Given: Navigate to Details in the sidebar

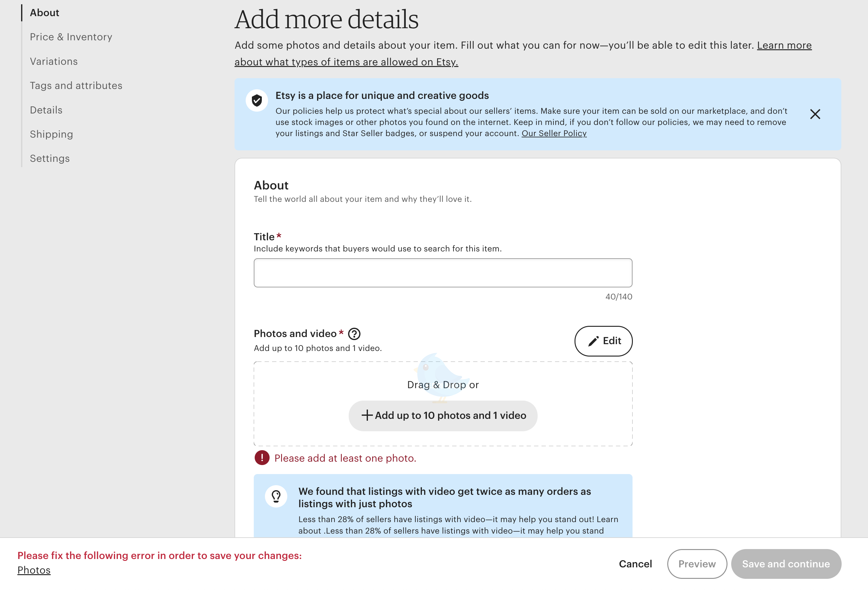Looking at the screenshot, I should click(x=46, y=110).
